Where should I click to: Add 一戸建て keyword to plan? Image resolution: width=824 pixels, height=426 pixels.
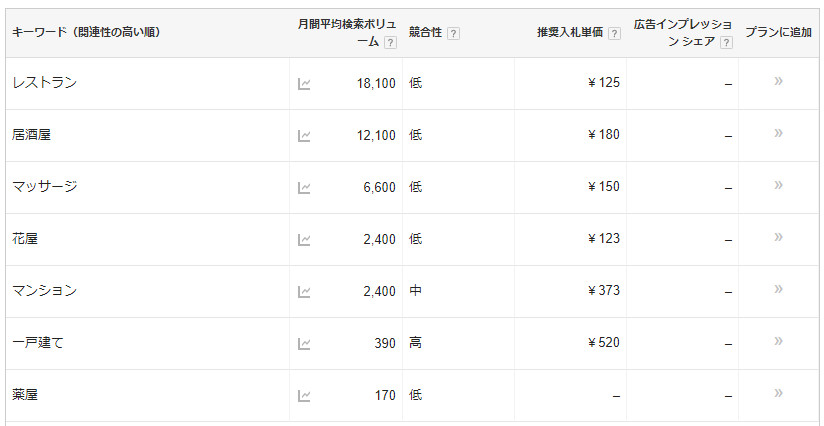coord(778,341)
